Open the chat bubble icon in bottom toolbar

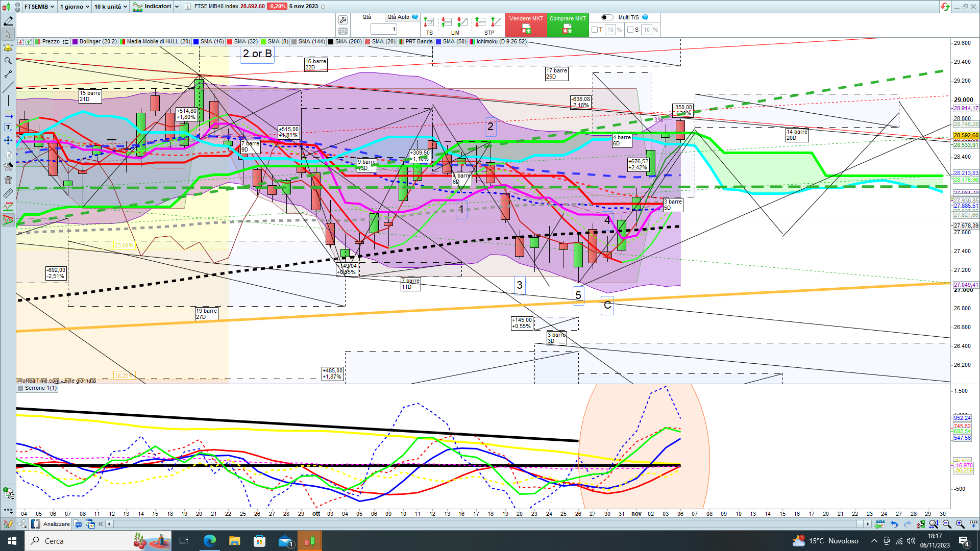78,524
